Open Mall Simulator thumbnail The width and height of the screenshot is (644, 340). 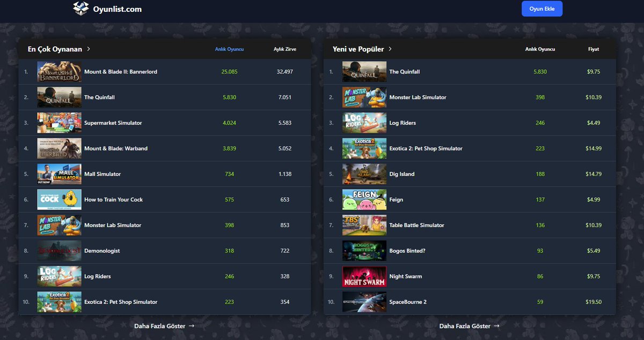tap(60, 174)
